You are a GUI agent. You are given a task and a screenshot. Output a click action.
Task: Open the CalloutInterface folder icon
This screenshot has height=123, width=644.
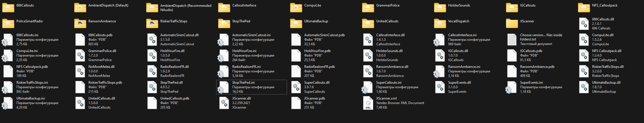[224, 8]
